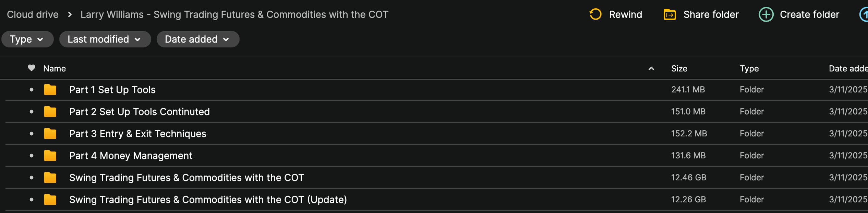Click folder icon for COT (Update) row

[x=50, y=200]
